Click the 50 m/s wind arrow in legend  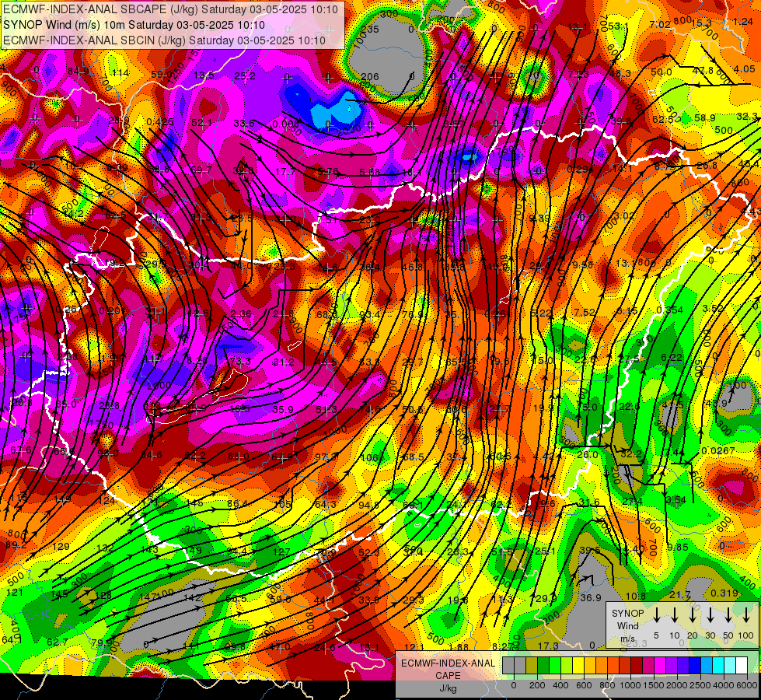(x=728, y=615)
